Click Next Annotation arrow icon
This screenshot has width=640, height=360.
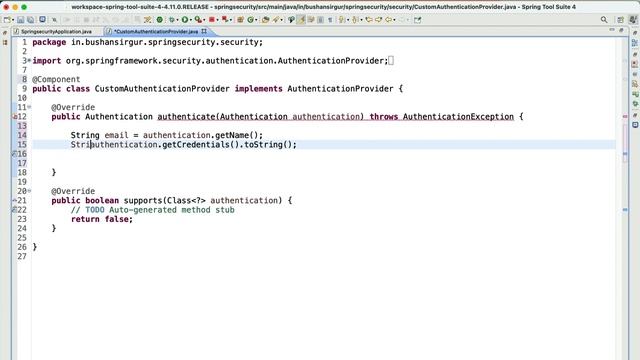[x=341, y=20]
